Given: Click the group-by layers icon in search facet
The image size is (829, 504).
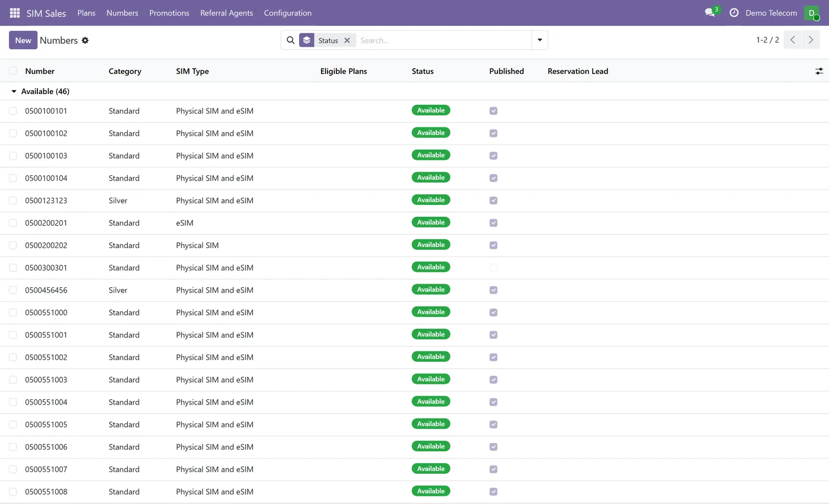Looking at the screenshot, I should (x=306, y=40).
